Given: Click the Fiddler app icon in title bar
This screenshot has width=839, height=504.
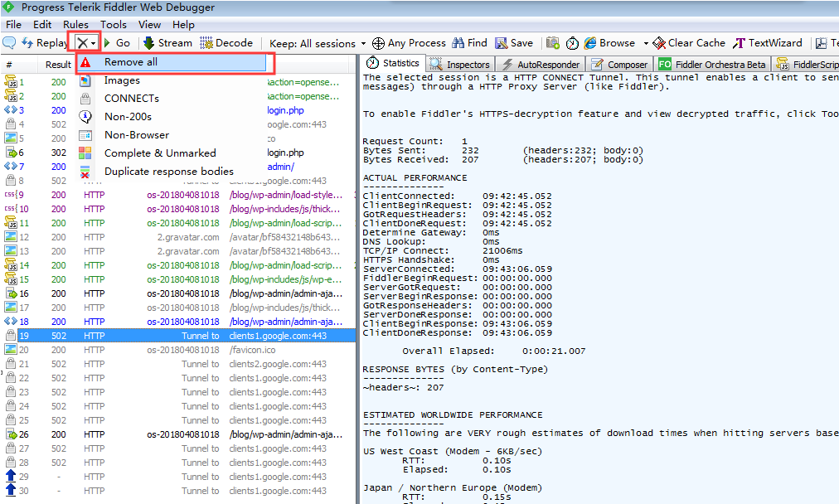Looking at the screenshot, I should click(8, 7).
